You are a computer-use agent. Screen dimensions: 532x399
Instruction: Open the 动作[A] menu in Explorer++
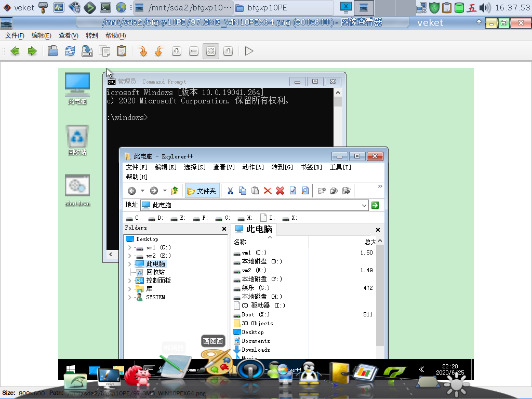coord(253,167)
